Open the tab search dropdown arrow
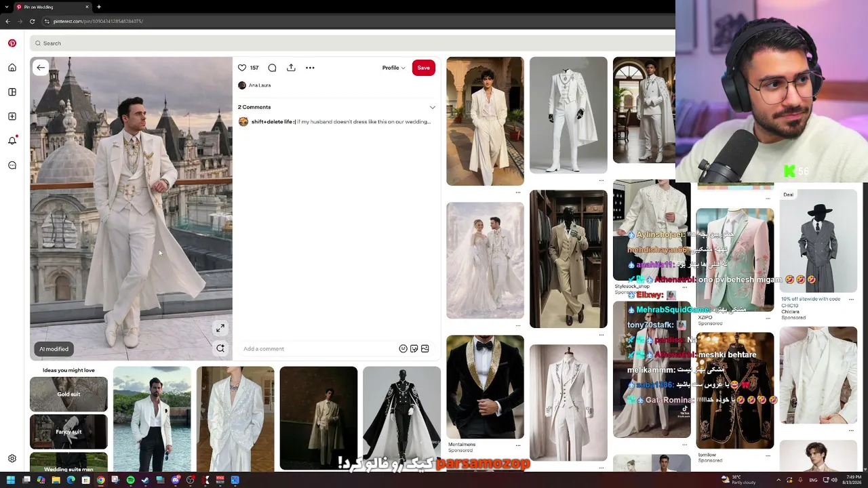868x488 pixels. coord(7,7)
